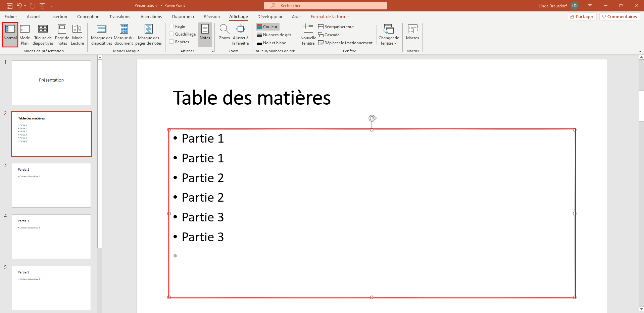Image resolution: width=644 pixels, height=313 pixels.
Task: Open the Trieuse de diapositives view
Action: [x=43, y=35]
